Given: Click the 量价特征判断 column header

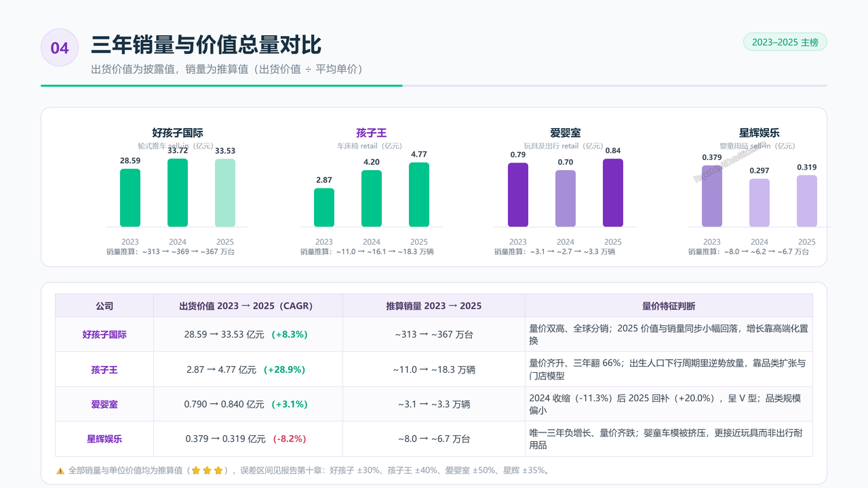Looking at the screenshot, I should [669, 306].
